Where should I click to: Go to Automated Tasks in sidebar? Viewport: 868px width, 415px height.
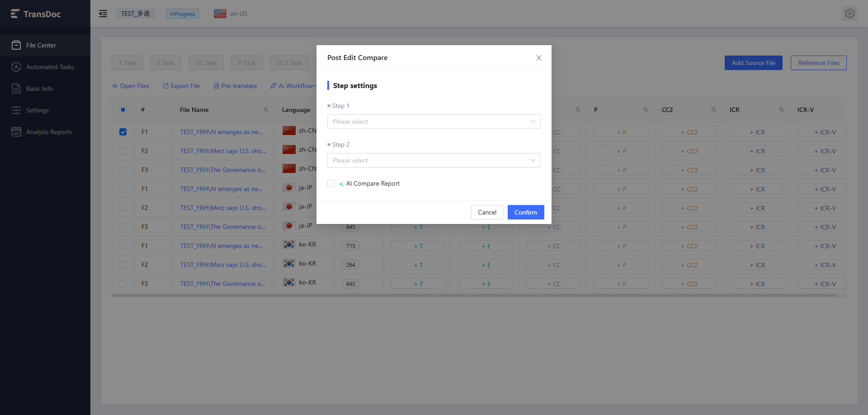click(x=45, y=67)
